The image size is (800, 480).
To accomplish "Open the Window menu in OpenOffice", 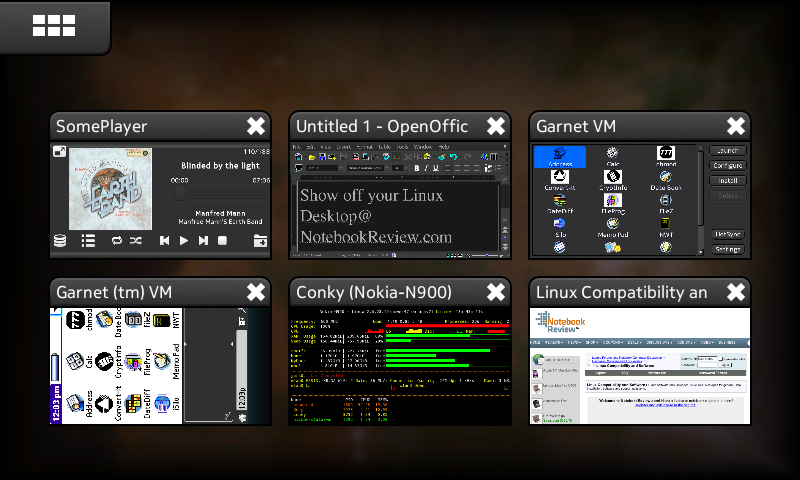I will (423, 147).
